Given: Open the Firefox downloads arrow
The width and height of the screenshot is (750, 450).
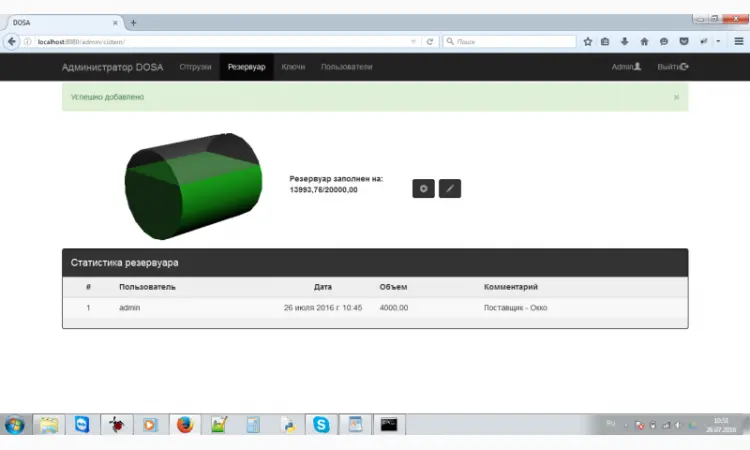Looking at the screenshot, I should tap(625, 42).
